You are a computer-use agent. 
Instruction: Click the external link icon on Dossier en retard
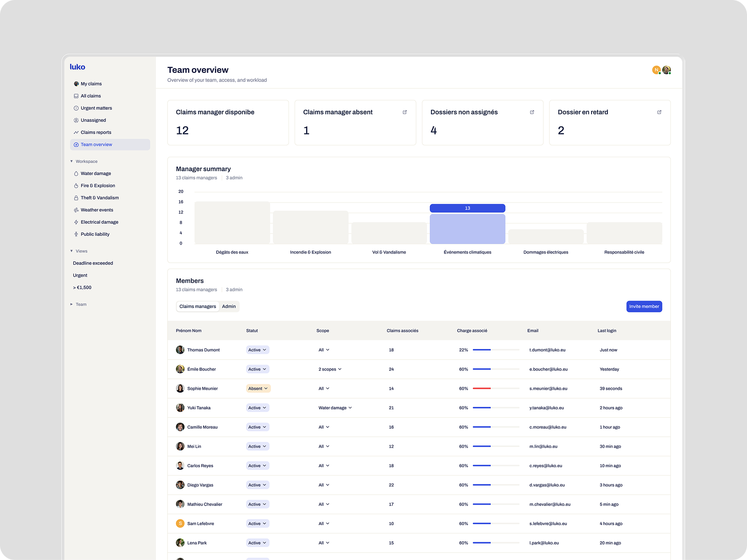coord(659,112)
